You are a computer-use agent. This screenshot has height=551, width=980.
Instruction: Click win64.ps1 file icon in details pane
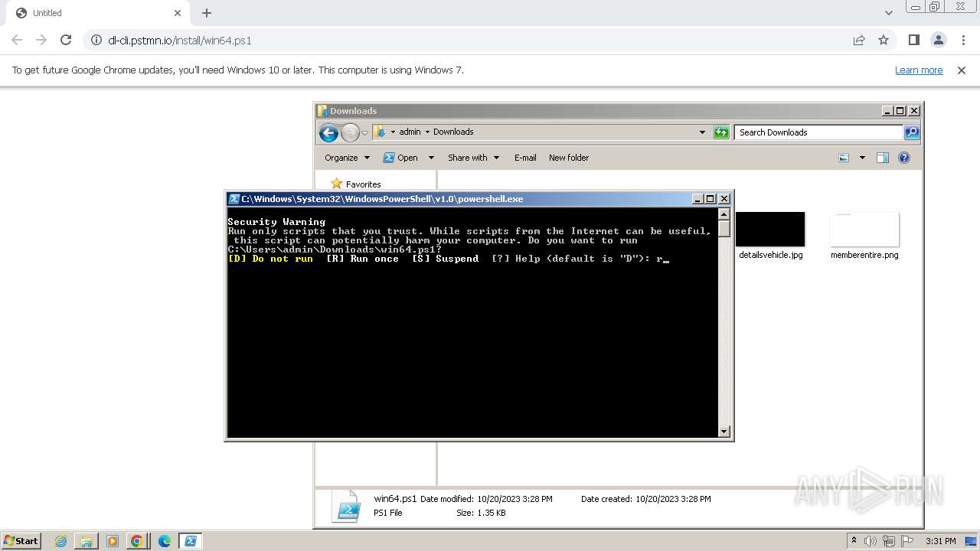(346, 506)
